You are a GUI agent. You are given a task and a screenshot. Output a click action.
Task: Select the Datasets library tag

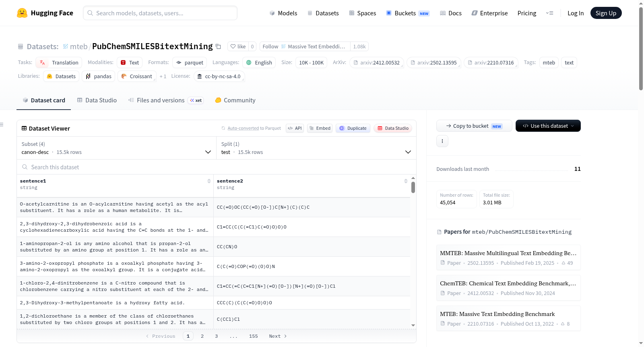(61, 76)
